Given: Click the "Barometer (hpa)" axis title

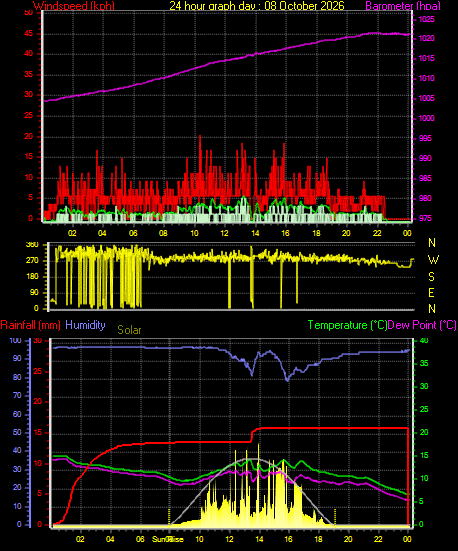Looking at the screenshot, I should pyautogui.click(x=403, y=6).
